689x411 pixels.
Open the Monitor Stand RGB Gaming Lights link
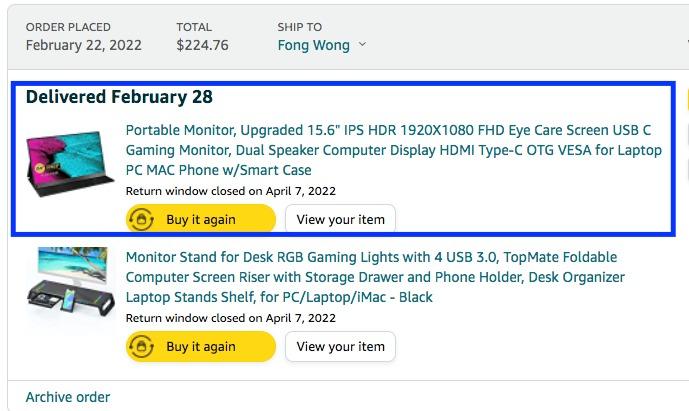click(375, 277)
